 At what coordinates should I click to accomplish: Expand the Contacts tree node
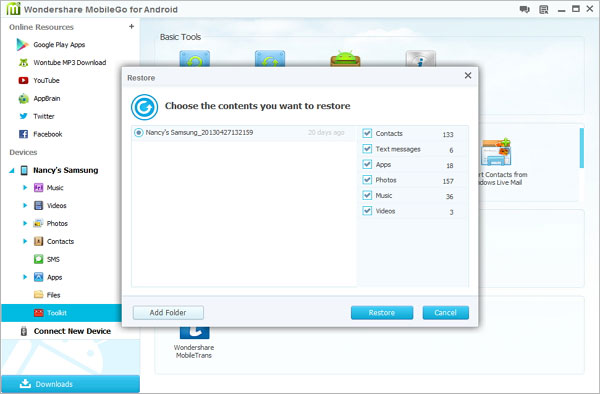pos(25,241)
